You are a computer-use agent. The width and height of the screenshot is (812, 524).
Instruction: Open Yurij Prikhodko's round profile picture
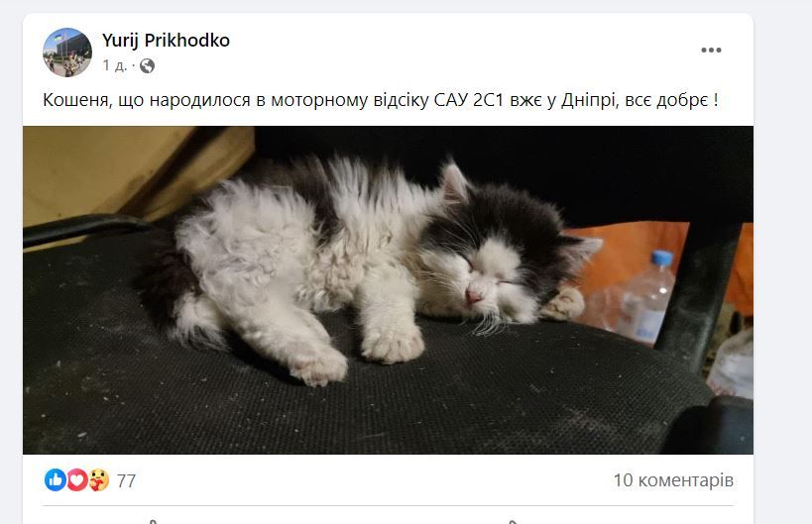[67, 52]
